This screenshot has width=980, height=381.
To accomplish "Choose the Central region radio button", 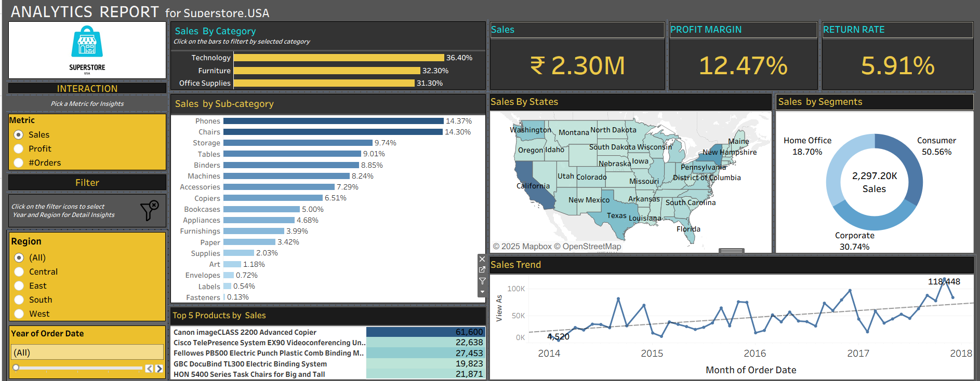I will tap(19, 272).
